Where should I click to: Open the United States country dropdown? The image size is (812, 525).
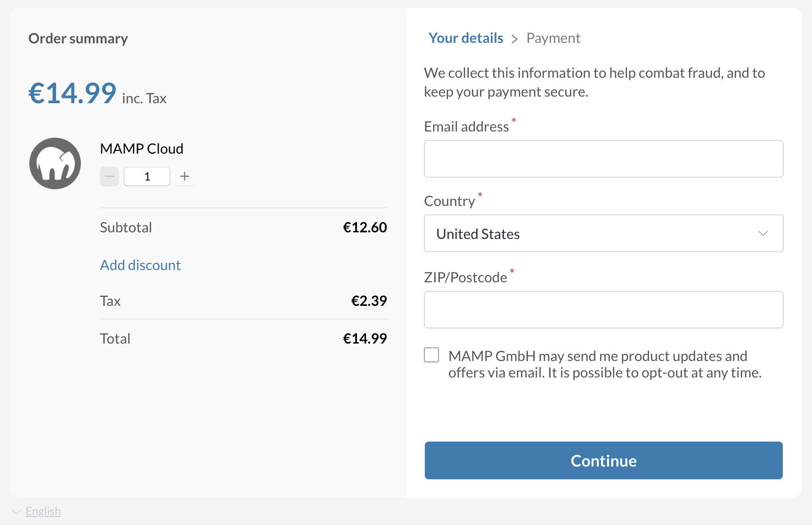tap(603, 233)
